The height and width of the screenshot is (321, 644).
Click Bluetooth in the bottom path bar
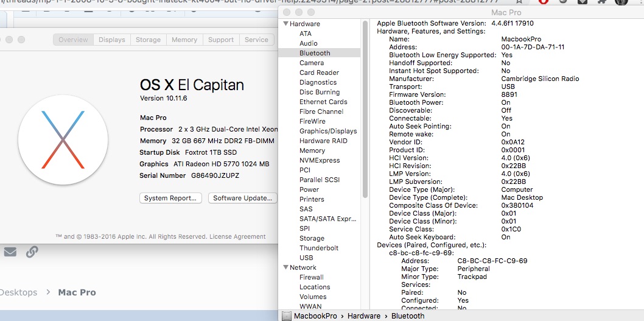(408, 316)
